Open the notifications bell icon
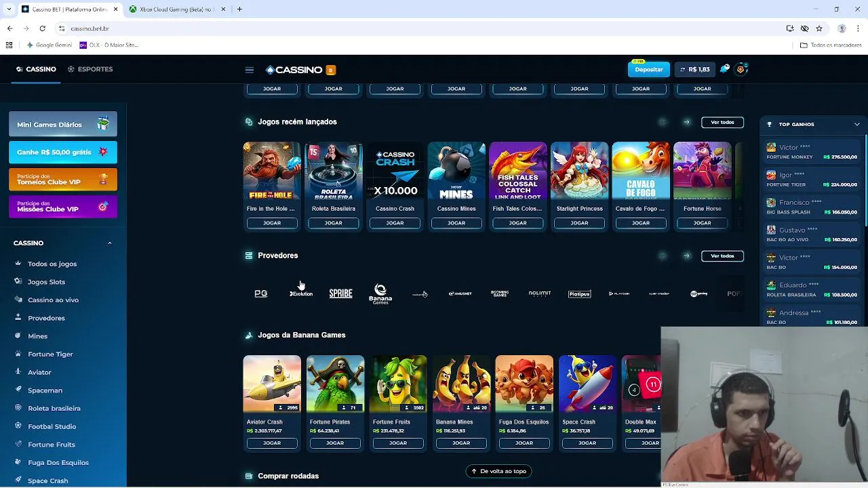868x488 pixels. click(724, 69)
